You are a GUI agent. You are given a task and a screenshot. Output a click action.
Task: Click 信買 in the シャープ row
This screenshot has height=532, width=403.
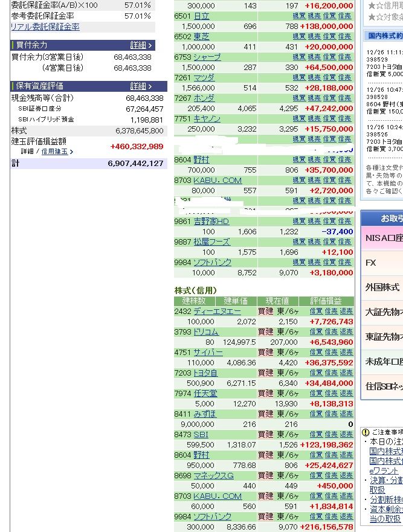pyautogui.click(x=329, y=57)
